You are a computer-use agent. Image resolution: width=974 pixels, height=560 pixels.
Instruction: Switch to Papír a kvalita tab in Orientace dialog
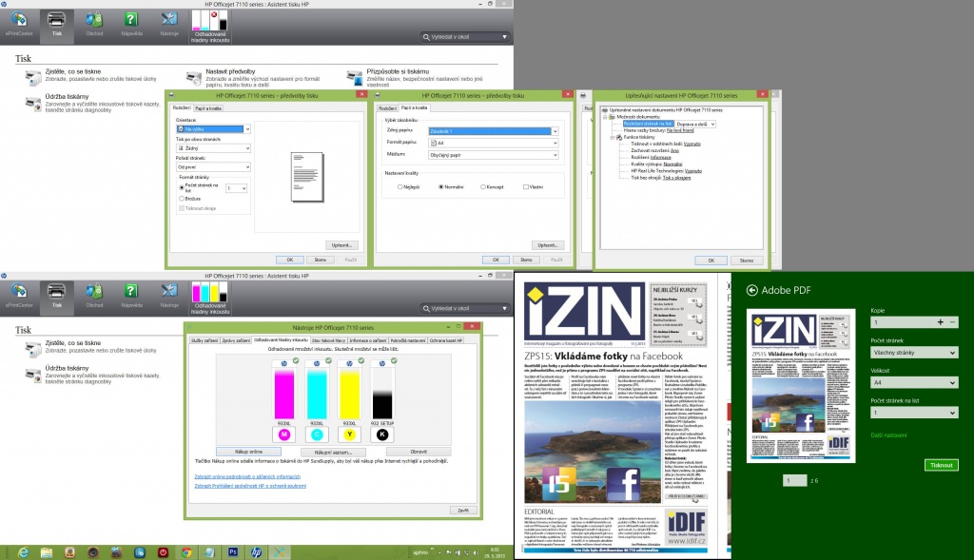point(208,108)
